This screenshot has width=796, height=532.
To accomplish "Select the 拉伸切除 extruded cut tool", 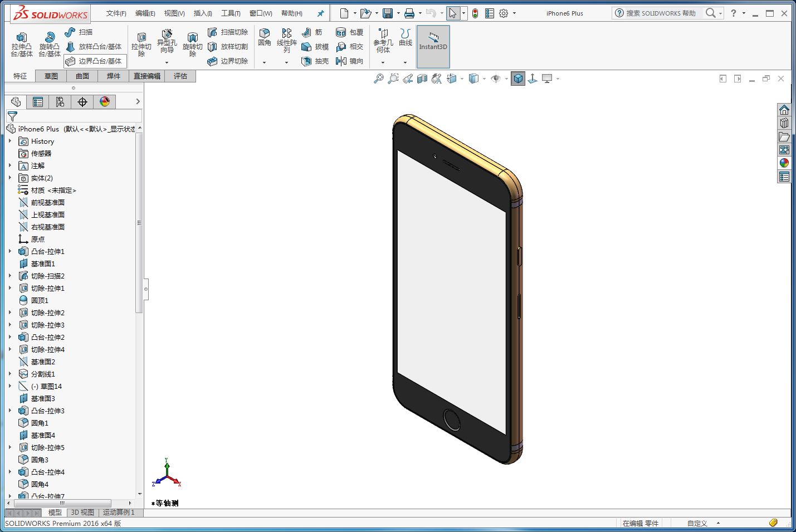I will pyautogui.click(x=141, y=44).
